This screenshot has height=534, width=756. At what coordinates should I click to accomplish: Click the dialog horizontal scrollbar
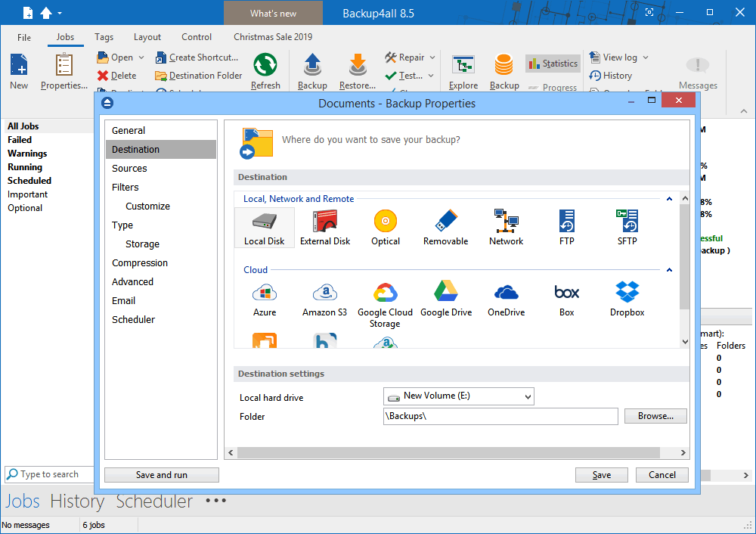[448, 452]
